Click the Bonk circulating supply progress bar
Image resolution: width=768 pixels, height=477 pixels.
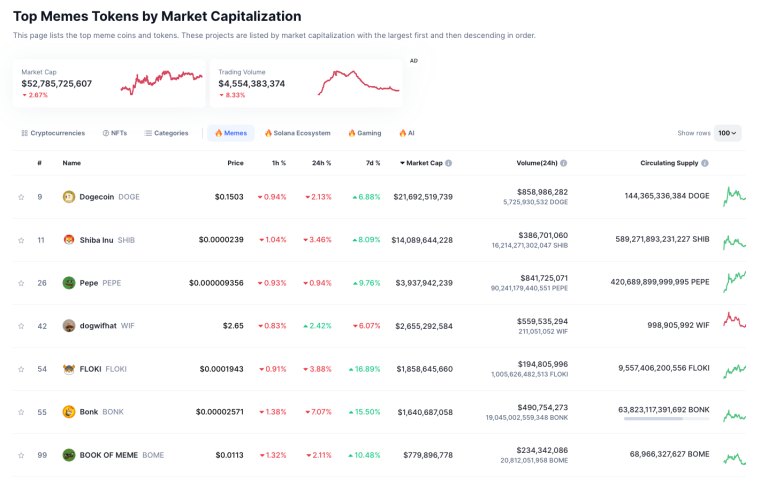(x=667, y=418)
